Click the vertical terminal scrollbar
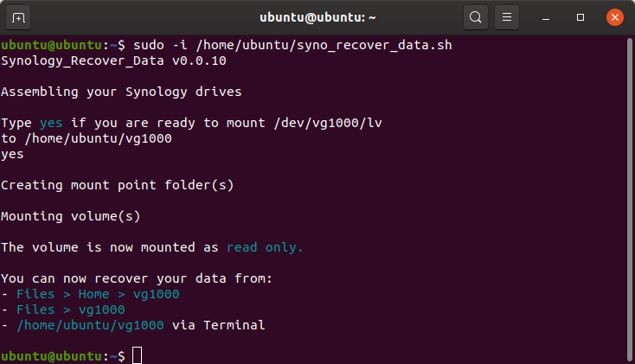635x364 pixels. point(629,199)
